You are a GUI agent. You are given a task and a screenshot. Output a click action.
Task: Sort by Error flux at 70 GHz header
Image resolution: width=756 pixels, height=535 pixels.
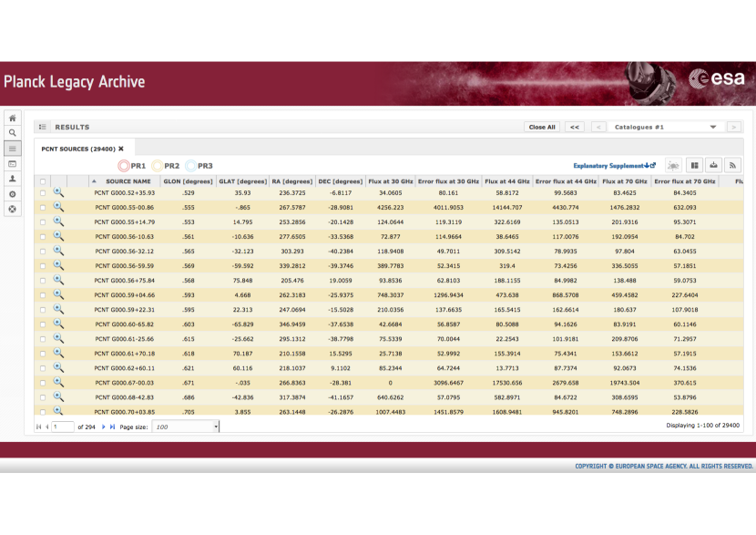tap(685, 181)
